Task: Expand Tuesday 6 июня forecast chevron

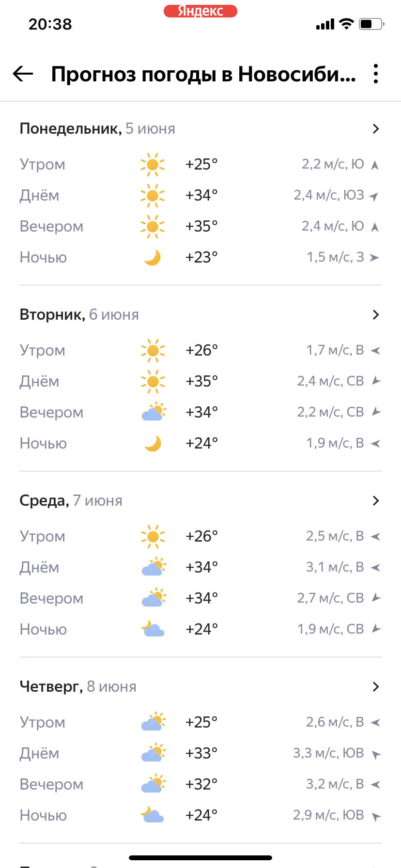Action: point(376,315)
